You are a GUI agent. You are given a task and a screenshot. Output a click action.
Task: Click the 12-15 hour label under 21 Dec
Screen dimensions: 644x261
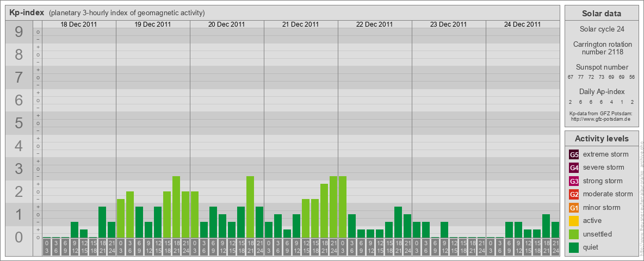[x=306, y=247]
